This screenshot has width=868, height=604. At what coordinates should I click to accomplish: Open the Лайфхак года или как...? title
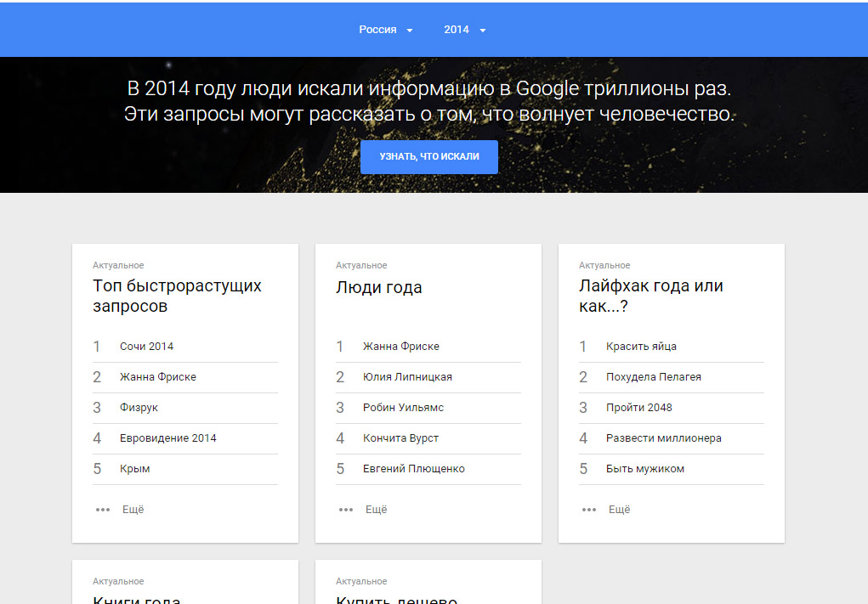point(651,296)
